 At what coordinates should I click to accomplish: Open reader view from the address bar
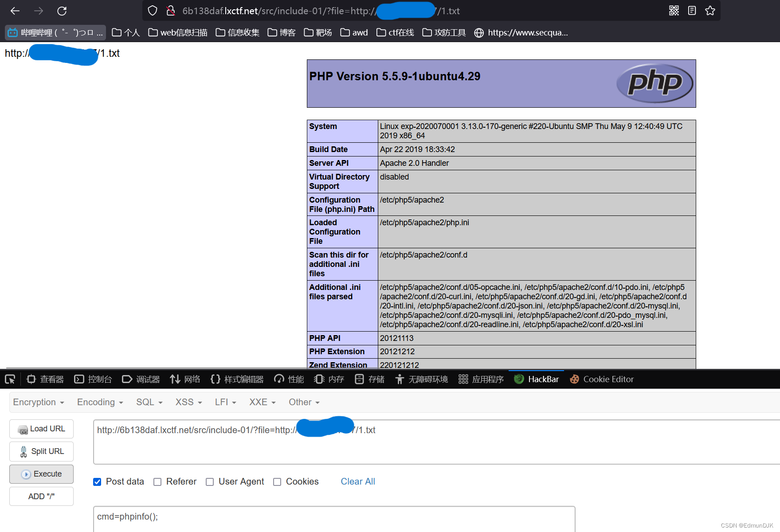pos(692,11)
